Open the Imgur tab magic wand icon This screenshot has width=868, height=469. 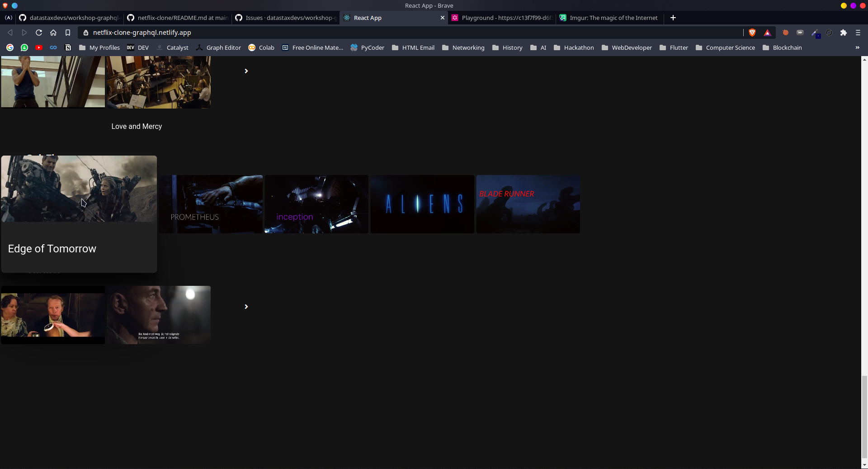(x=563, y=18)
